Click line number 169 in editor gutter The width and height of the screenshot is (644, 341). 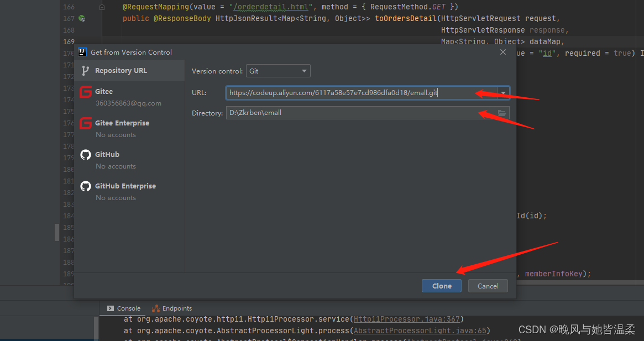coord(69,41)
